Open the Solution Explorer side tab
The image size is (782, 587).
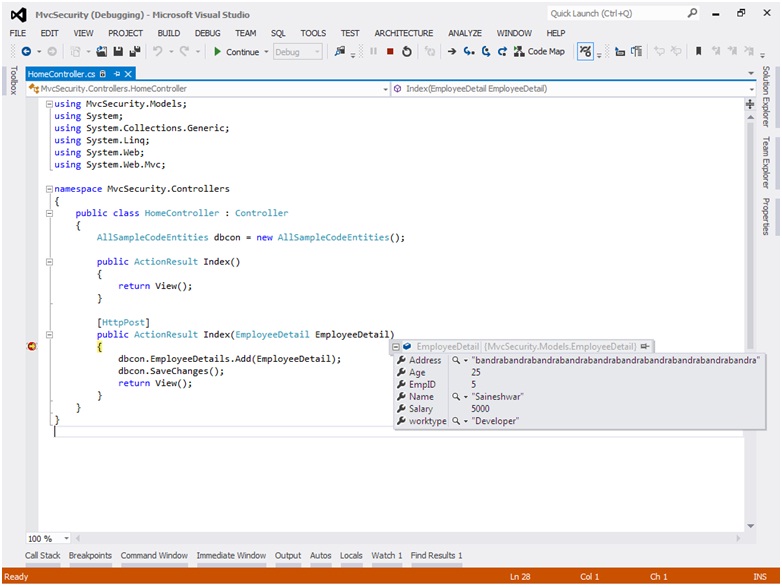pos(766,96)
